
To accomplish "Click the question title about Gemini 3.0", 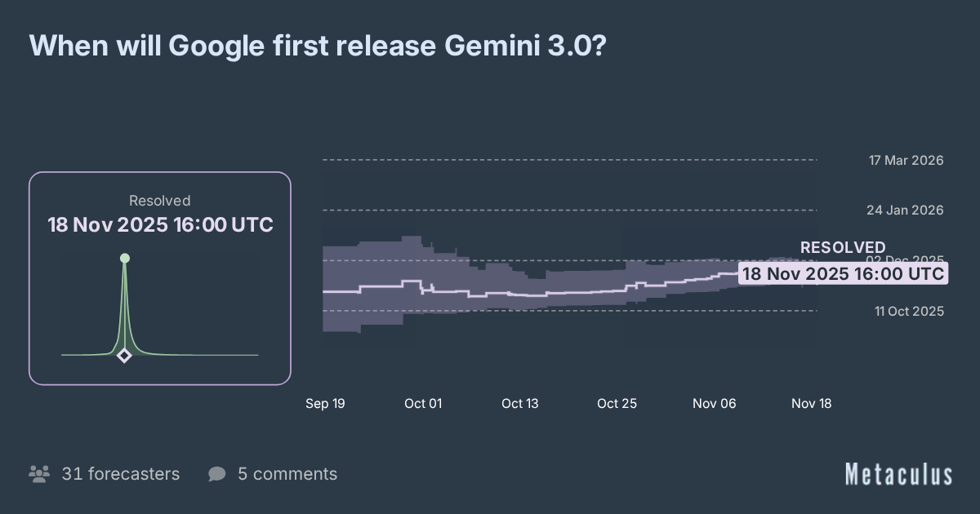I will [317, 47].
